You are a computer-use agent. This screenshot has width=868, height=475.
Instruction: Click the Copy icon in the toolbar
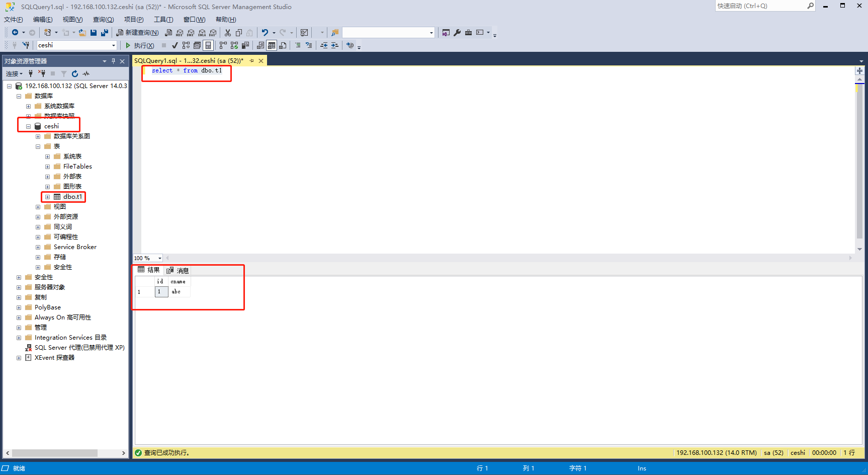point(239,32)
